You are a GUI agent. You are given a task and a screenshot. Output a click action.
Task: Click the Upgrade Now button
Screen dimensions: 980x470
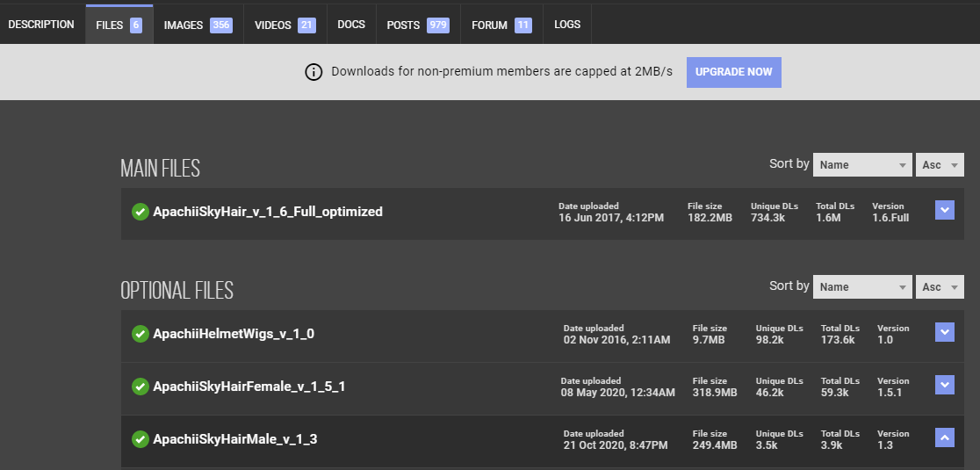733,72
